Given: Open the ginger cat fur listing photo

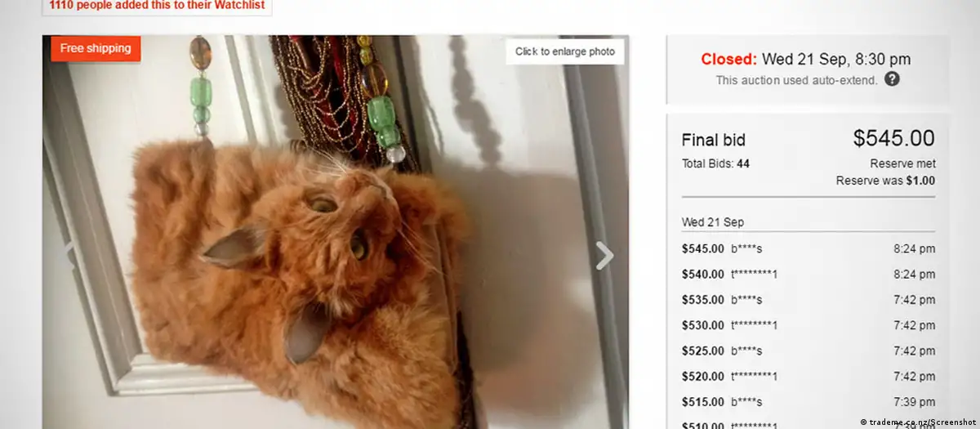Looking at the screenshot, I should coord(336,232).
